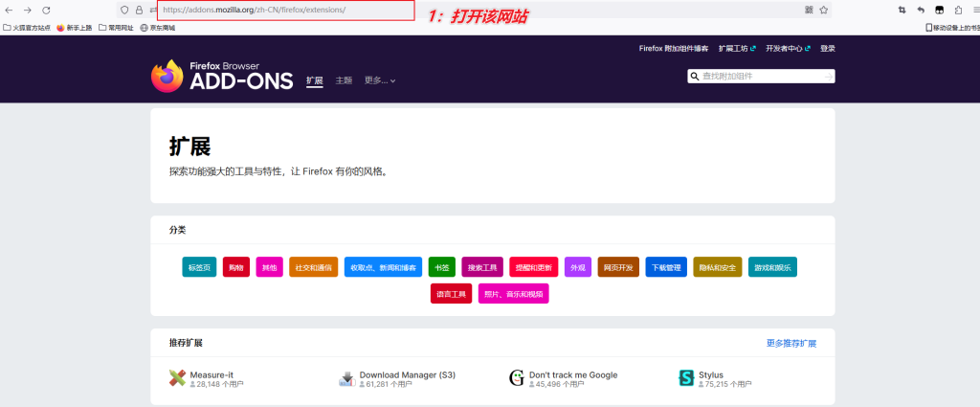Open the 扩展工坊 link
Screen dimensions: 980x407
pos(738,48)
